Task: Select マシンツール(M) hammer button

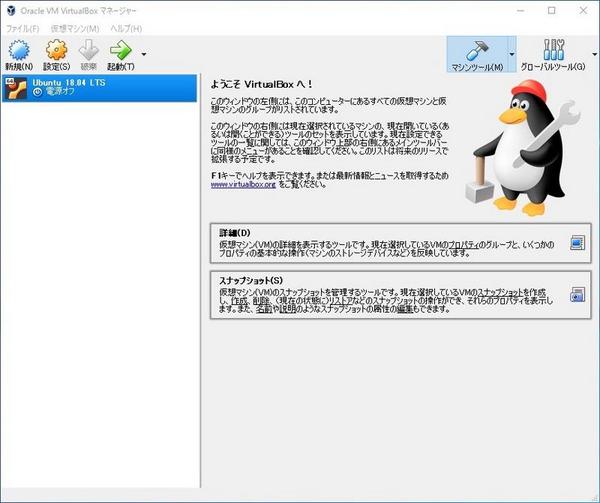Action: 477,55
